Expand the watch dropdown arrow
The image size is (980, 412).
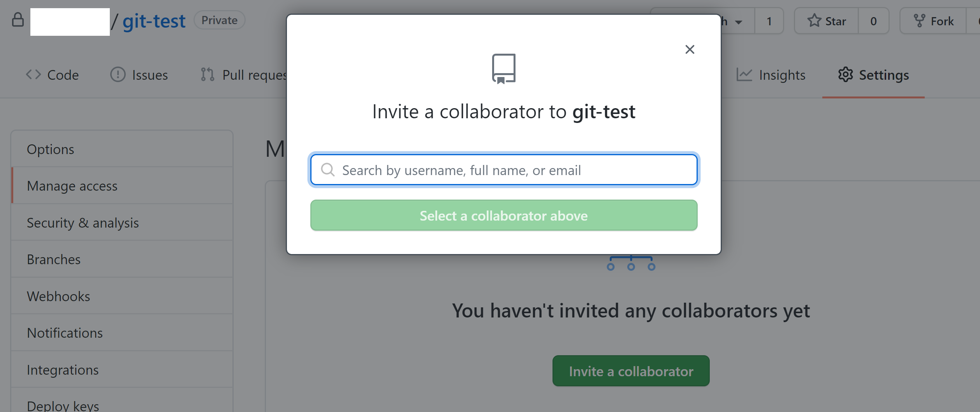tap(738, 22)
